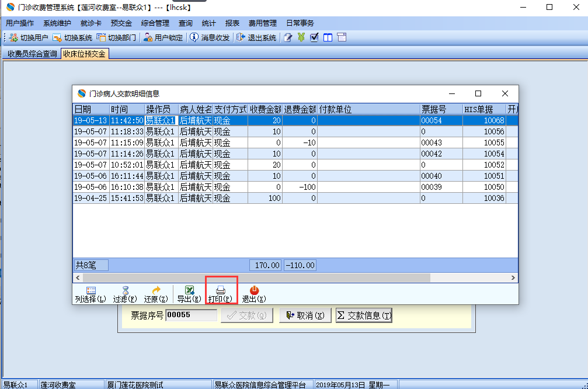This screenshot has height=389, width=588.
Task: Open 消息收发 messages
Action: (210, 37)
